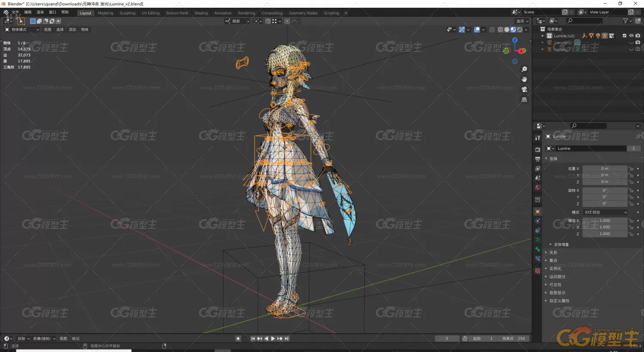Viewport: 644px width, 352px height.
Task: Open the 渲染 (Render) menu
Action: click(x=40, y=12)
